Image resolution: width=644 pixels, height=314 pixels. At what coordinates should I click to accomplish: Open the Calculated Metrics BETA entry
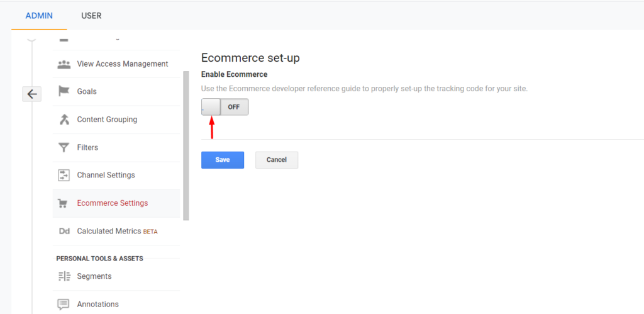116,231
